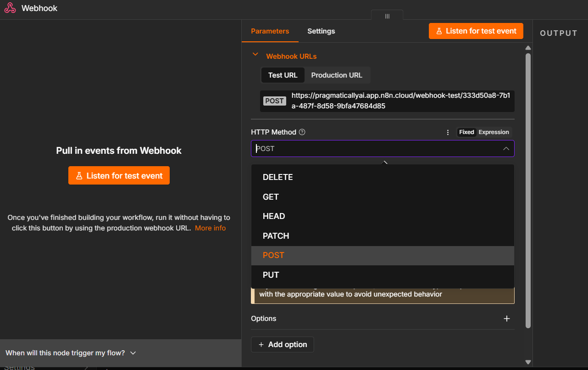Choose HEAD from the method list
Viewport: 588px width, 370px height.
pos(383,216)
